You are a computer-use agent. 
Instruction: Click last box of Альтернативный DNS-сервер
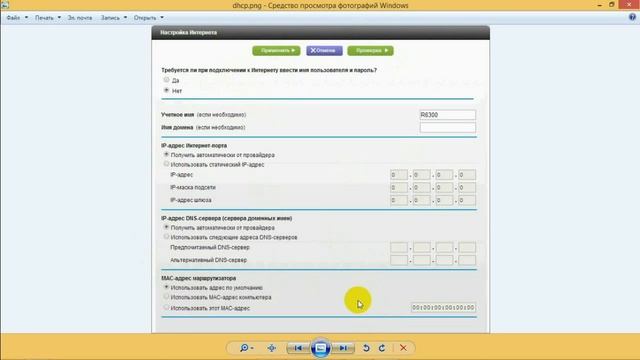[467, 260]
